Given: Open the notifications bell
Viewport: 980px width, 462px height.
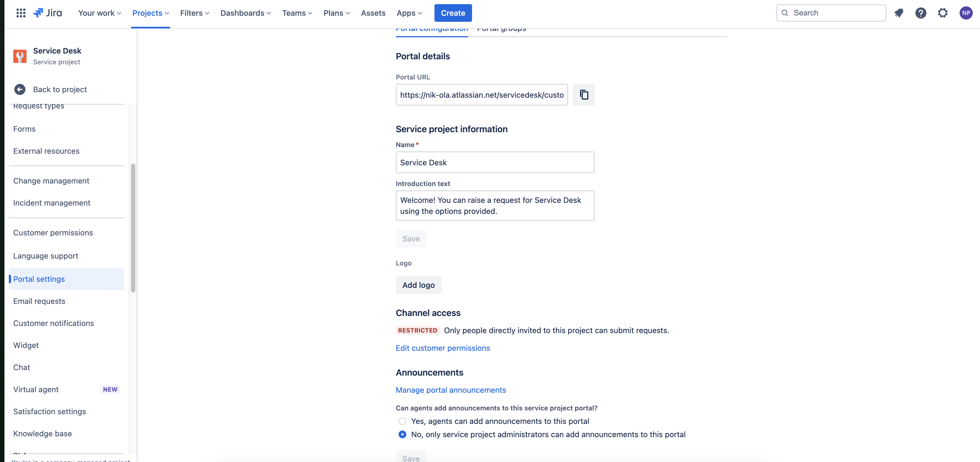Looking at the screenshot, I should pos(899,12).
